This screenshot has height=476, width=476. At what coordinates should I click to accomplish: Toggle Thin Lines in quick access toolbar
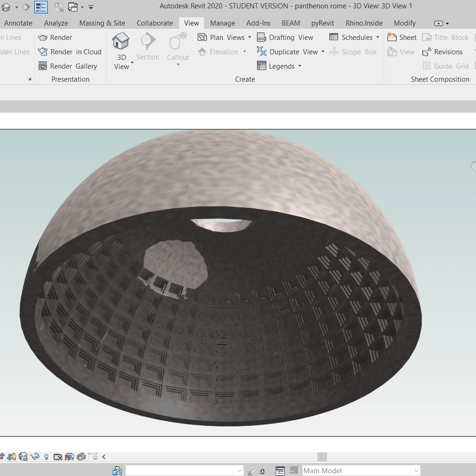41,7
